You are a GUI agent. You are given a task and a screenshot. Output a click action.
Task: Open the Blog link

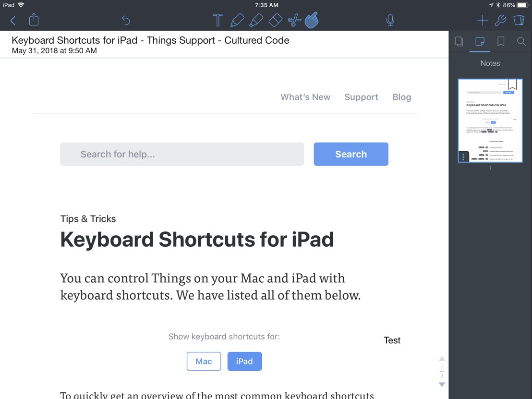402,97
